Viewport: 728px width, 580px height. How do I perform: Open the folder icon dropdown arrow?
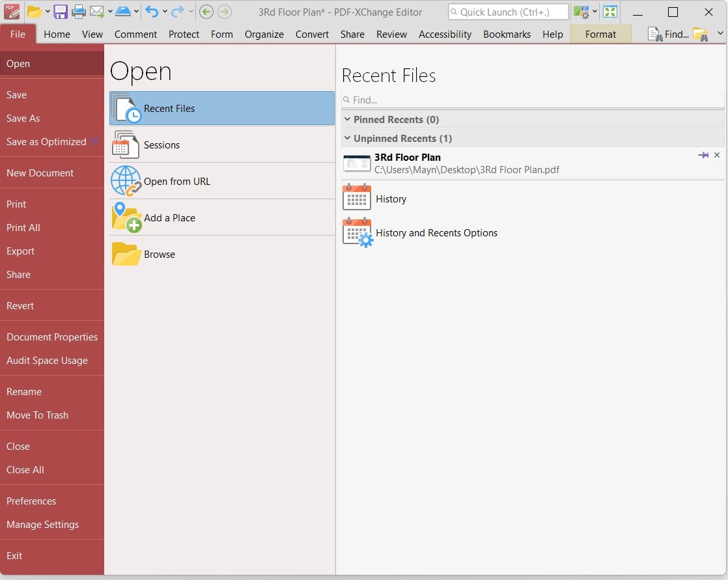[48, 12]
